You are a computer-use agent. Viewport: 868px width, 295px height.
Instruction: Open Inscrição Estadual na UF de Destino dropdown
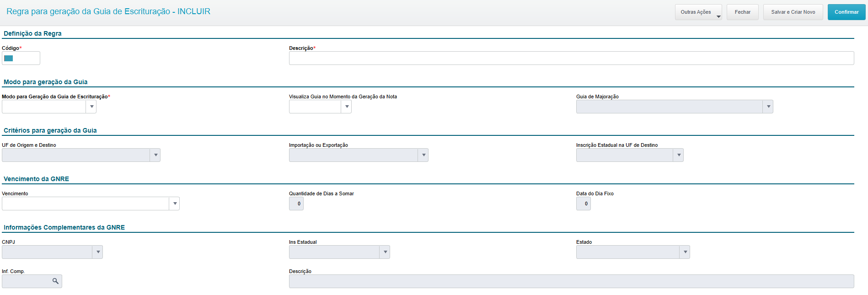679,155
